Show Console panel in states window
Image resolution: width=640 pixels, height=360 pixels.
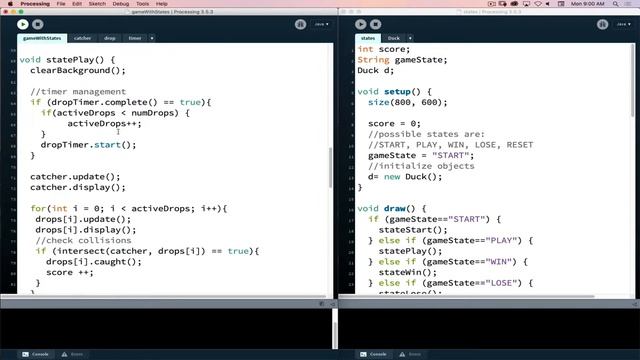373,354
